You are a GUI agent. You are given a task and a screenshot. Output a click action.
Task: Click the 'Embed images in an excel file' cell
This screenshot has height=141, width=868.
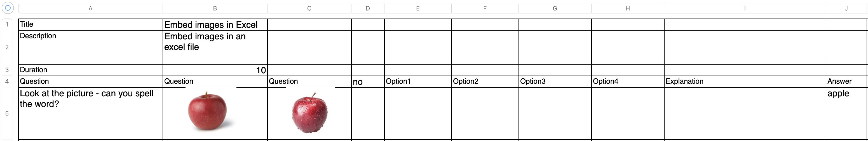(x=215, y=47)
